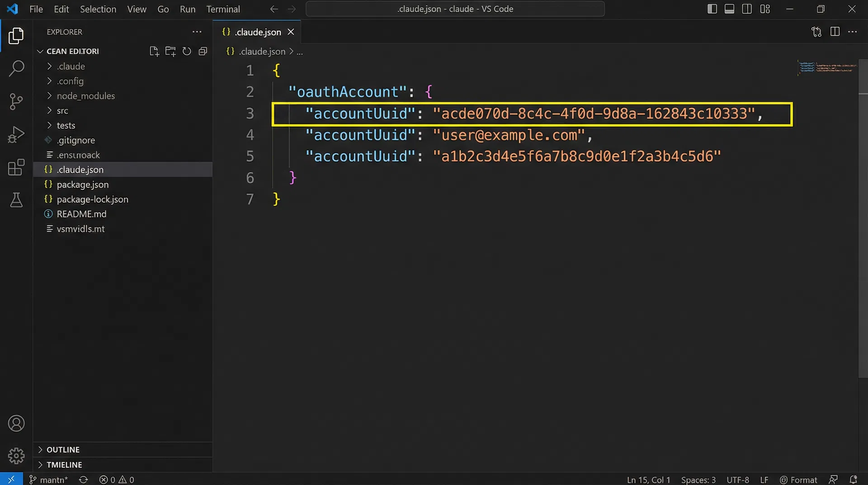Close the .claude.json editor tab
Image resolution: width=868 pixels, height=485 pixels.
click(291, 32)
